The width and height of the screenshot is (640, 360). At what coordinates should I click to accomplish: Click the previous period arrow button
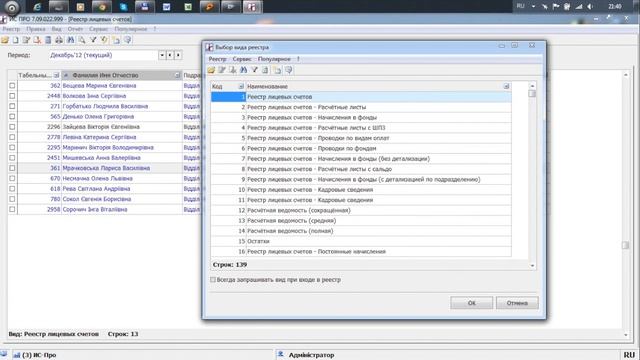click(170, 55)
